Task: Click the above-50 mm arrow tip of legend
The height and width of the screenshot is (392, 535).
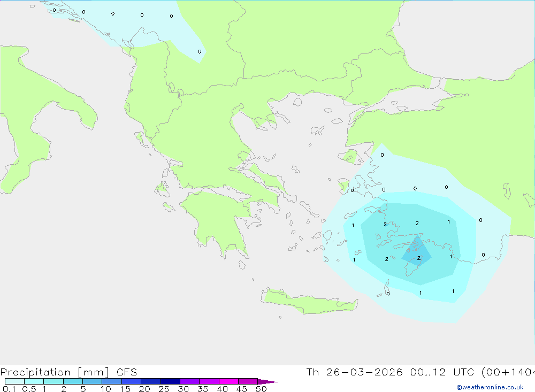Action: click(267, 382)
